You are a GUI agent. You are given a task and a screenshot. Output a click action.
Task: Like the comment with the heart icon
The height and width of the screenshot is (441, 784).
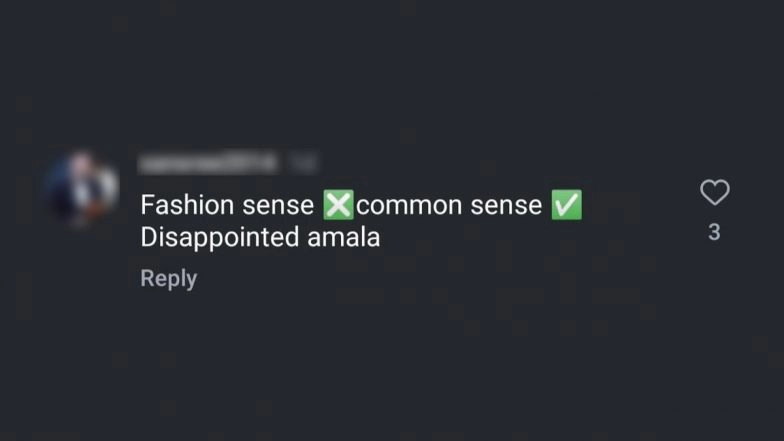pos(714,192)
